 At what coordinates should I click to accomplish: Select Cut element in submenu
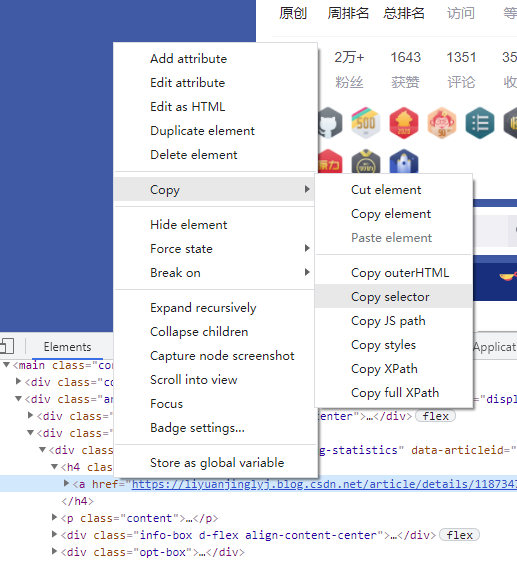point(386,190)
